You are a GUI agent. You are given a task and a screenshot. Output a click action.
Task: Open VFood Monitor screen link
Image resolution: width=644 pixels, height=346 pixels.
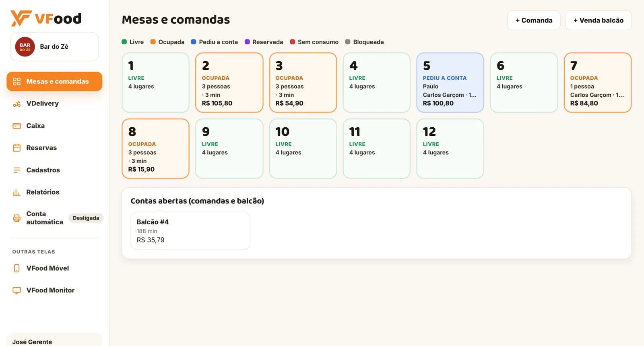click(x=54, y=290)
